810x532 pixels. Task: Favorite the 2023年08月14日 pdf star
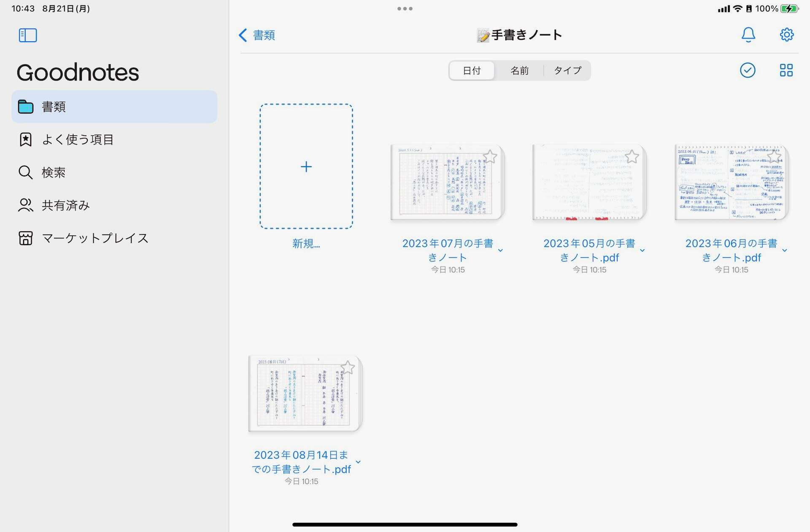[348, 368]
